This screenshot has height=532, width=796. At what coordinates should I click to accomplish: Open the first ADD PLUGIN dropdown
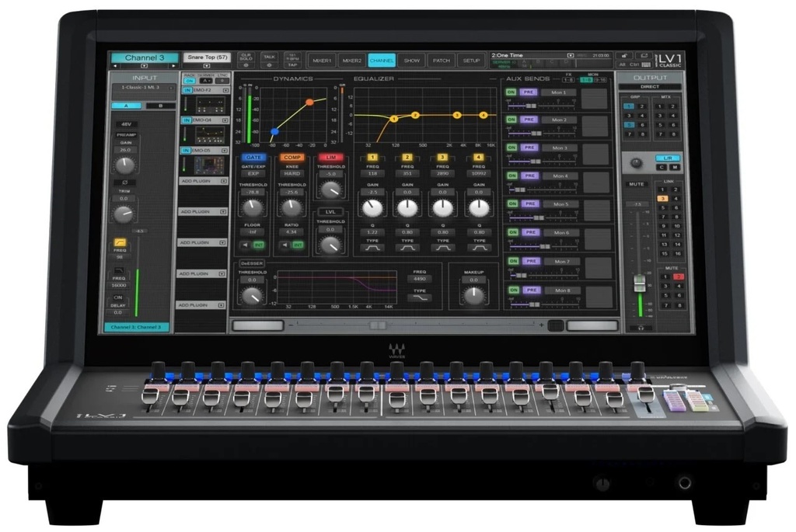[x=202, y=180]
